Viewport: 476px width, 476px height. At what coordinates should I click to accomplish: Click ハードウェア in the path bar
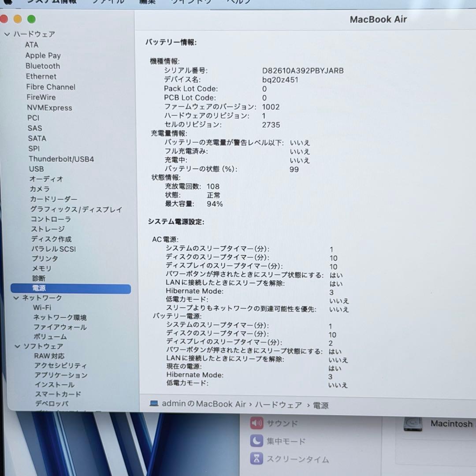point(279,405)
